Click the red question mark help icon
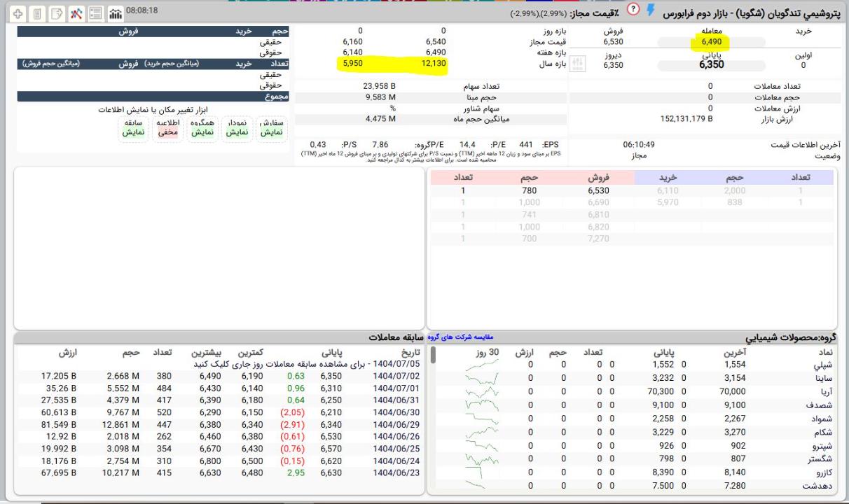Viewport: 849px width, 504px height. tap(634, 10)
